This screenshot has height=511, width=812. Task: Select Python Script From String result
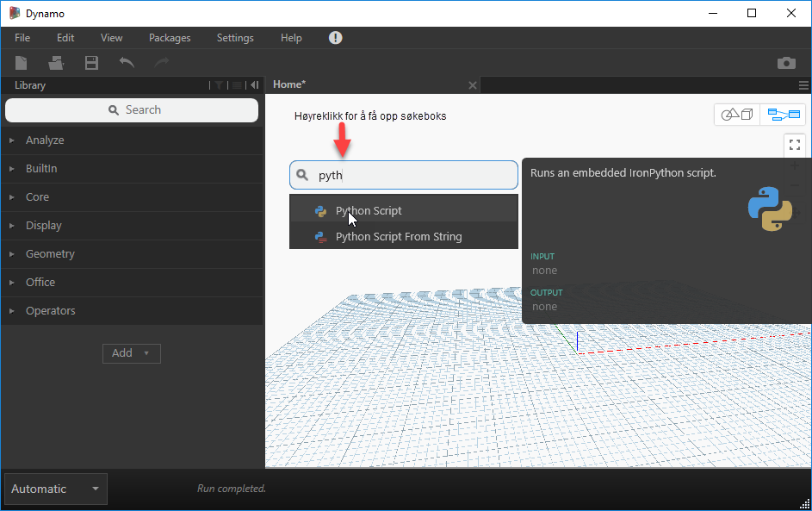[x=398, y=237]
